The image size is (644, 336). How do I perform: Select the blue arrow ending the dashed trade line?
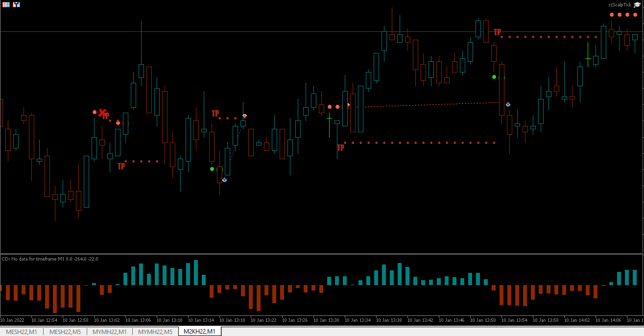tap(508, 104)
